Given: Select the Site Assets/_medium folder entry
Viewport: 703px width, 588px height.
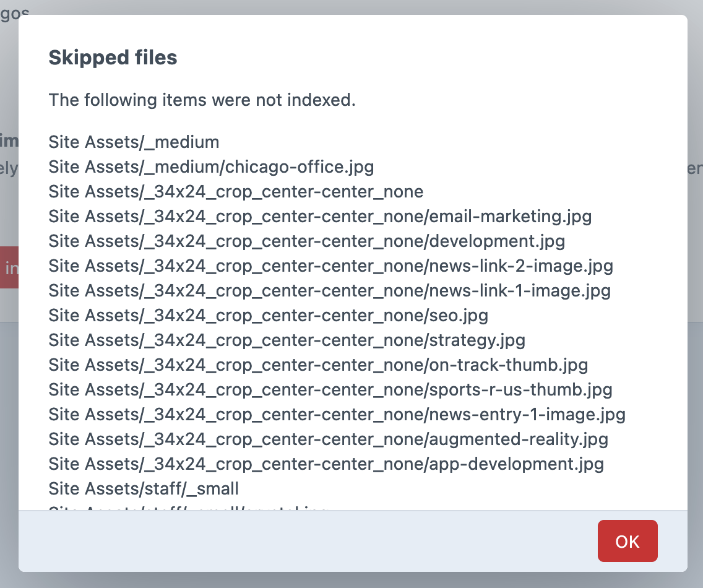Looking at the screenshot, I should click(x=134, y=142).
